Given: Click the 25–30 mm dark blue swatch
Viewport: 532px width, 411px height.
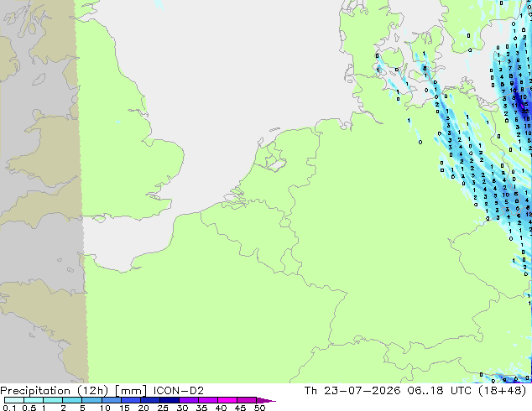Looking at the screenshot, I should [x=169, y=400].
